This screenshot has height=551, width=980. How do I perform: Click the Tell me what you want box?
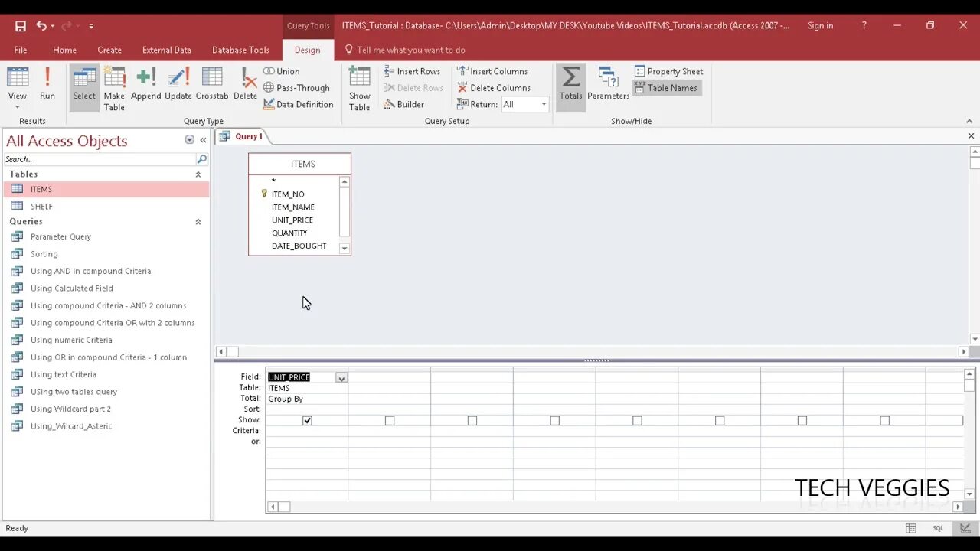(404, 50)
